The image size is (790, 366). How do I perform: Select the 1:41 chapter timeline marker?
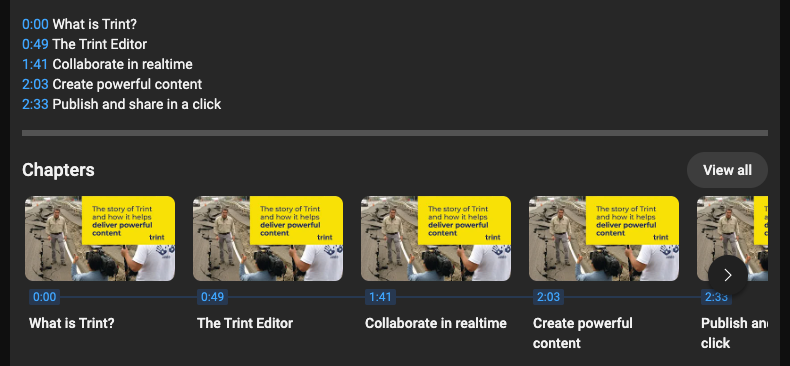tap(380, 297)
